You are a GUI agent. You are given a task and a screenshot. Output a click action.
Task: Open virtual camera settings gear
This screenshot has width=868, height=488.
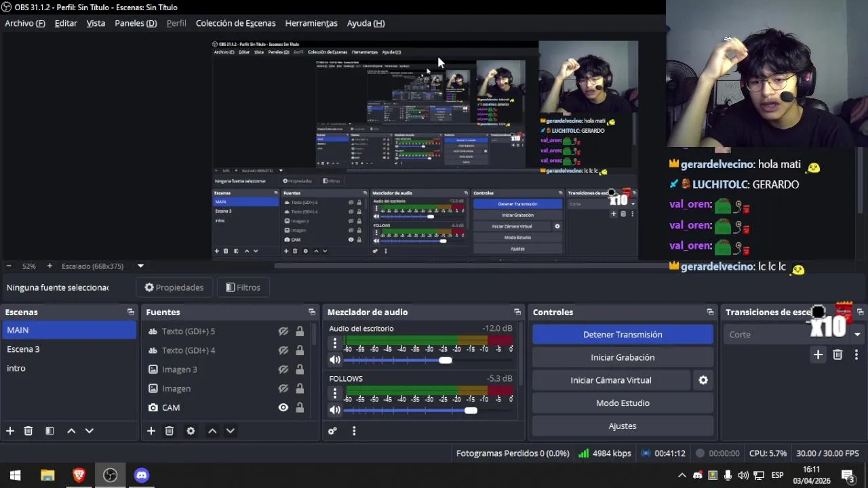(x=703, y=380)
